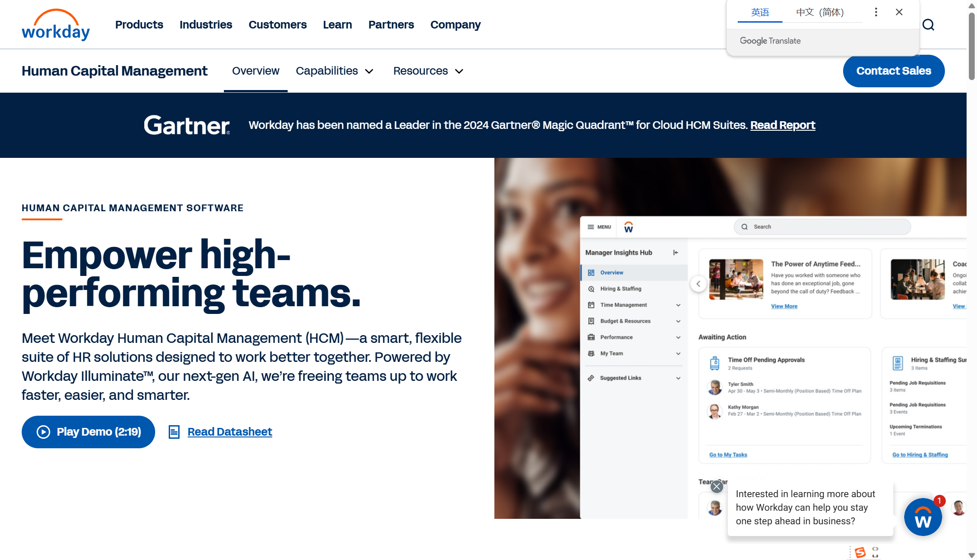Play the 2:19 demo video
Image resolution: width=977 pixels, height=560 pixels.
pyautogui.click(x=88, y=432)
